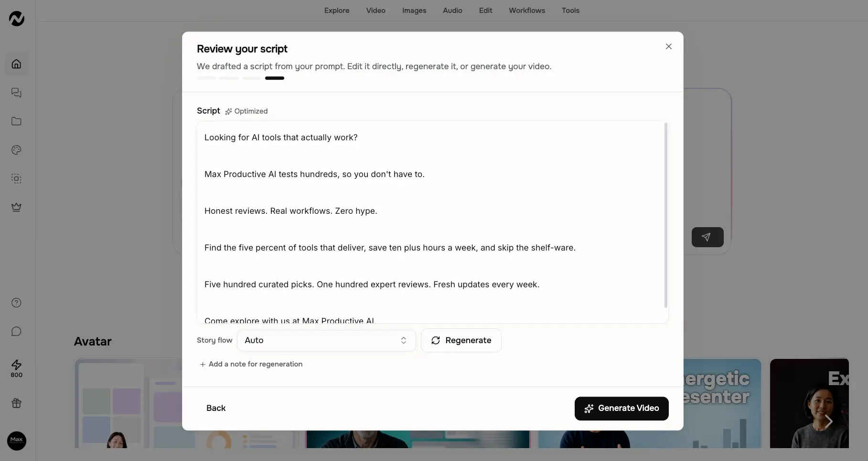Click the line 'Max Productive AI tests hundreds'
The image size is (868, 461).
(314, 174)
